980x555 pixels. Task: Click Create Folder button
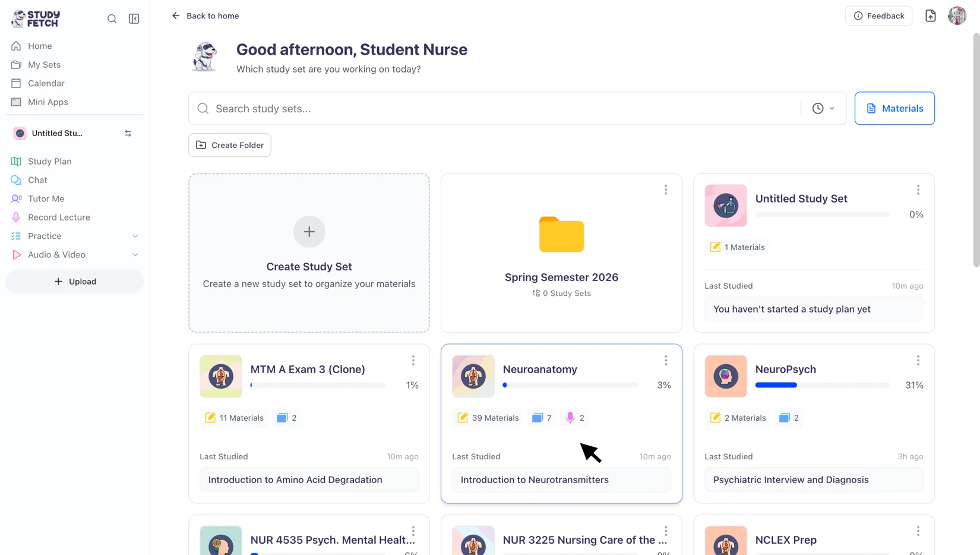tap(230, 145)
